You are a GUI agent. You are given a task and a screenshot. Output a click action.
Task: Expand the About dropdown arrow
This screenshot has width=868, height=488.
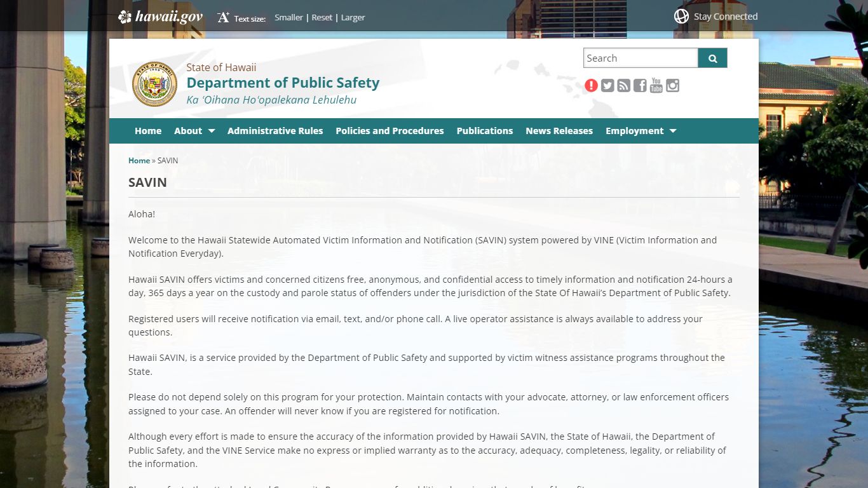tap(212, 131)
